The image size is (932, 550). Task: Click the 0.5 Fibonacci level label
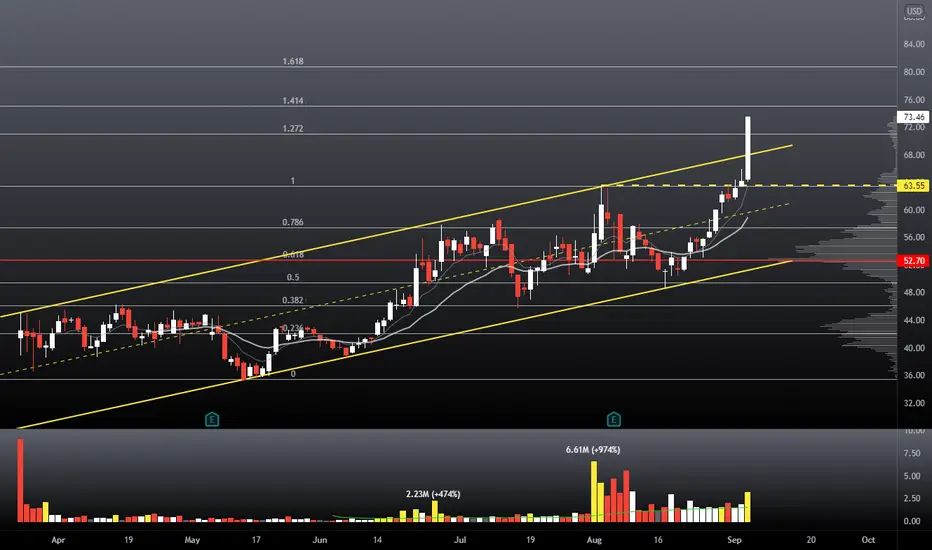(x=293, y=277)
